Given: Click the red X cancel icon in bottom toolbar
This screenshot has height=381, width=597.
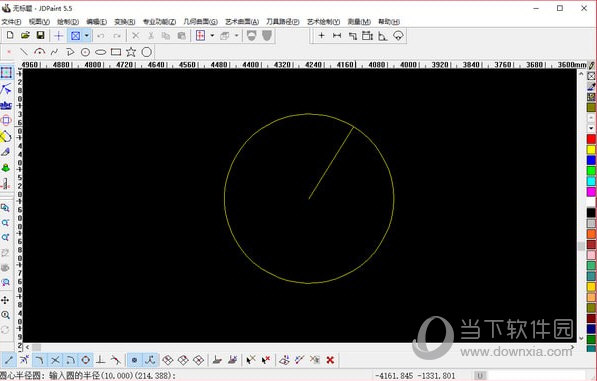Looking at the screenshot, I should point(330,360).
